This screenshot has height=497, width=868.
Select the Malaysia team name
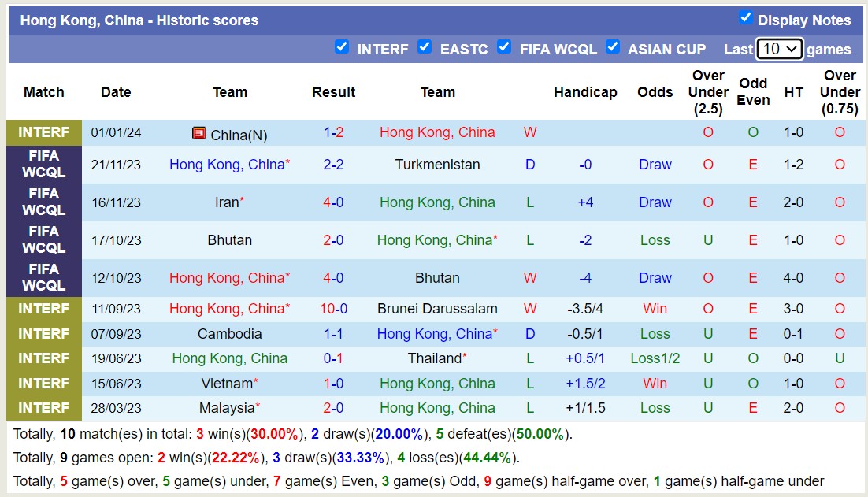click(x=227, y=408)
